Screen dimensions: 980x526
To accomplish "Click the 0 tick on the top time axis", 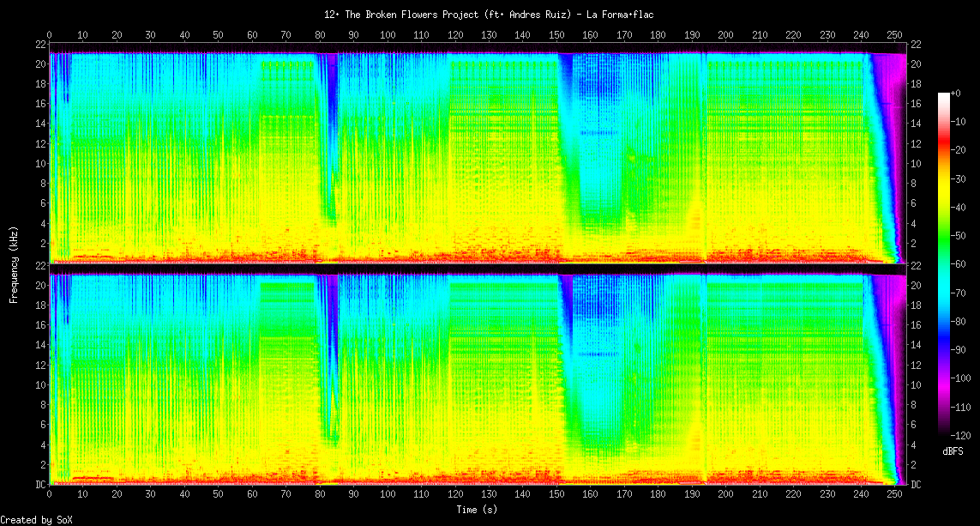I will (x=50, y=34).
